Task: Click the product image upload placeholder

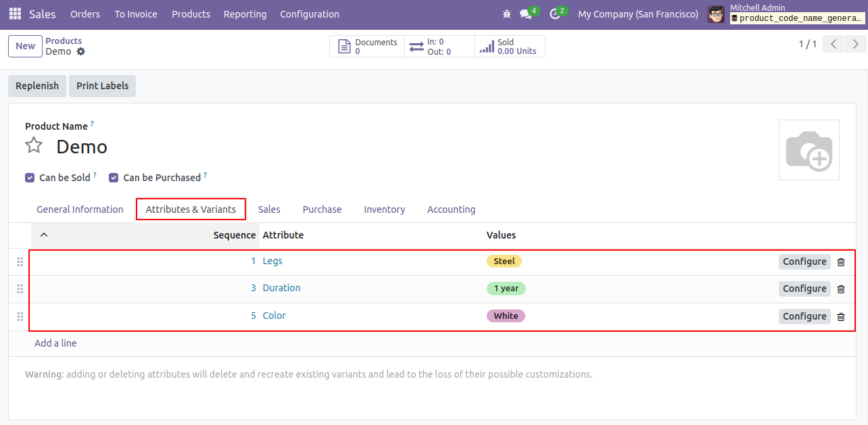Action: pyautogui.click(x=809, y=150)
